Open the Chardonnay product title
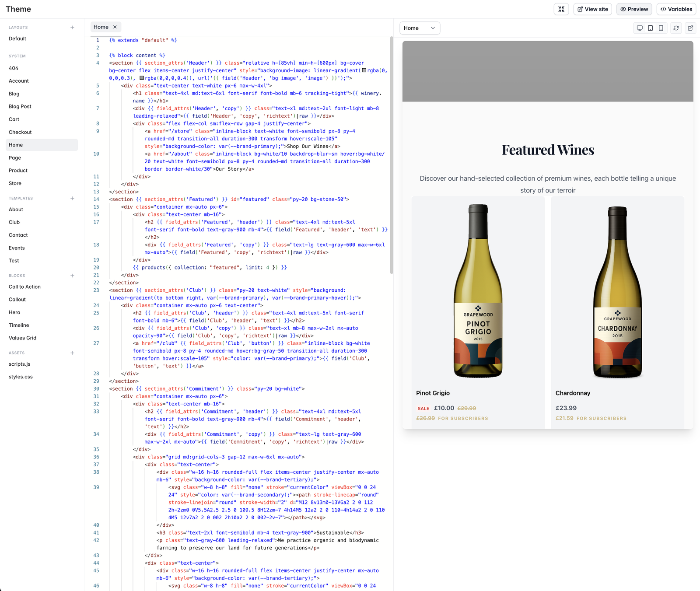 pos(573,393)
